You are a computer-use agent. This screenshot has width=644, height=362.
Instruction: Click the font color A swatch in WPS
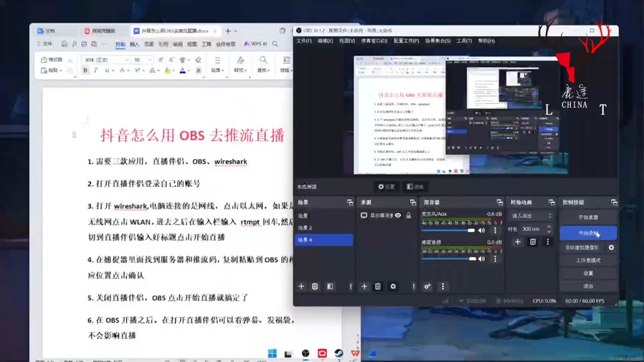[x=182, y=71]
